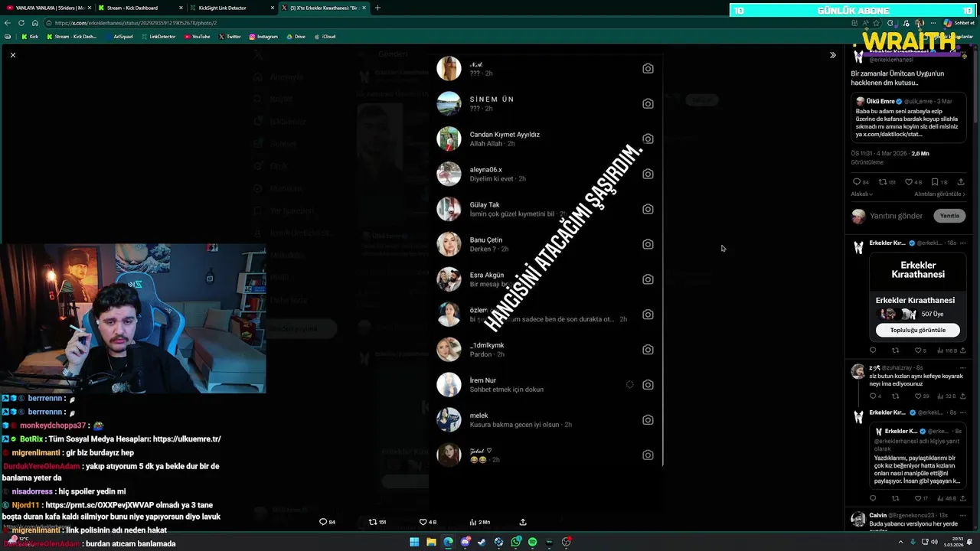This screenshot has width=980, height=551.
Task: Select the 'aleyna06.x' conversation name
Action: coord(486,170)
